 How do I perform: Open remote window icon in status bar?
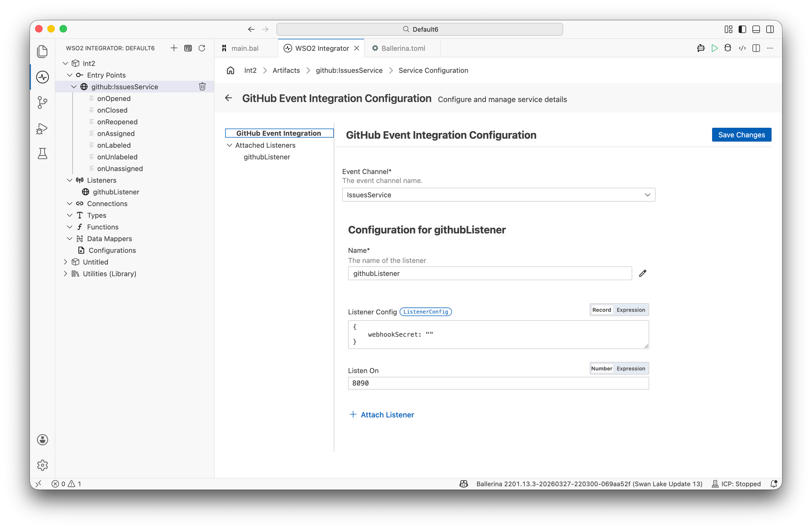[39, 484]
